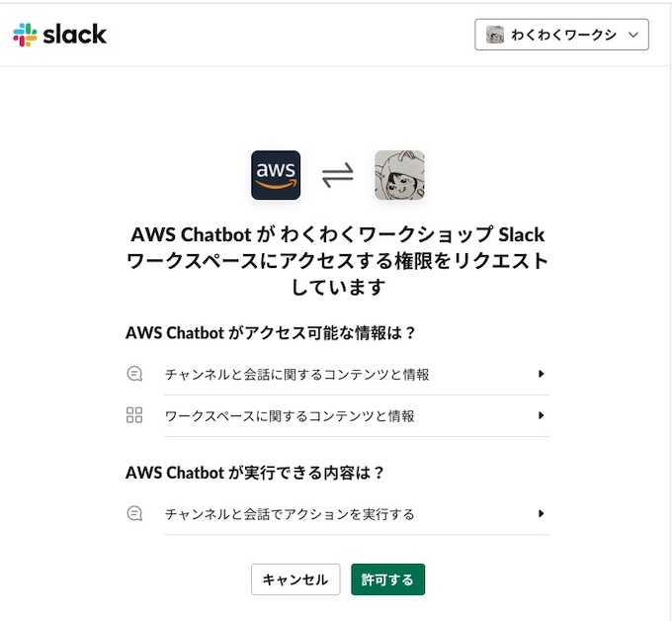This screenshot has width=672, height=621.
Task: Expand チャンネルと会話でアクションを実行する arrow
Action: coord(542,514)
